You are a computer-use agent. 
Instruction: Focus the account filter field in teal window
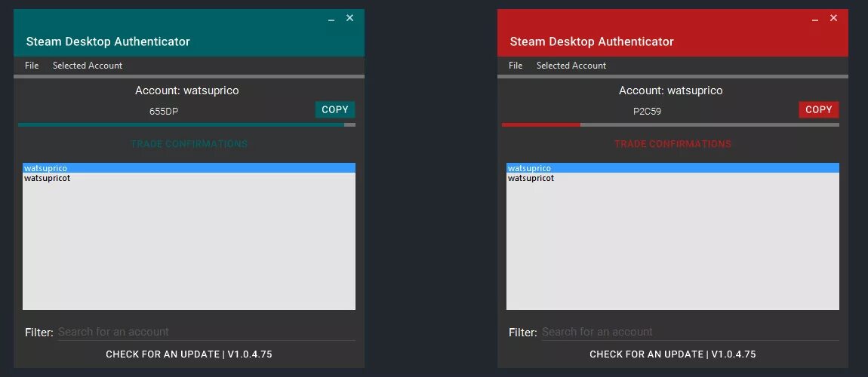(207, 332)
